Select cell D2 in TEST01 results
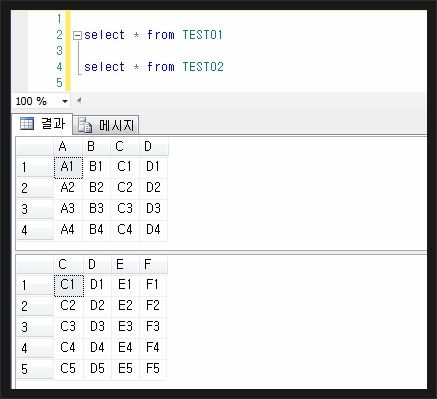The height and width of the screenshot is (399, 437). tap(153, 188)
